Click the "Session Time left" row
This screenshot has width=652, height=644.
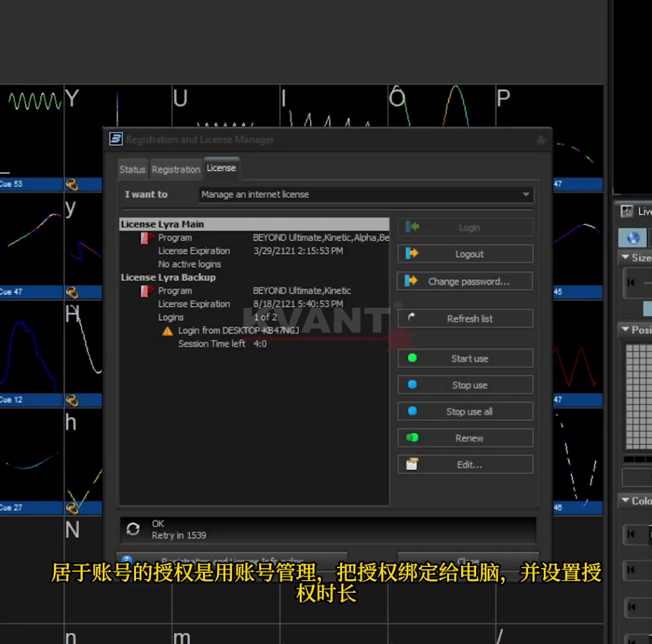tap(223, 344)
